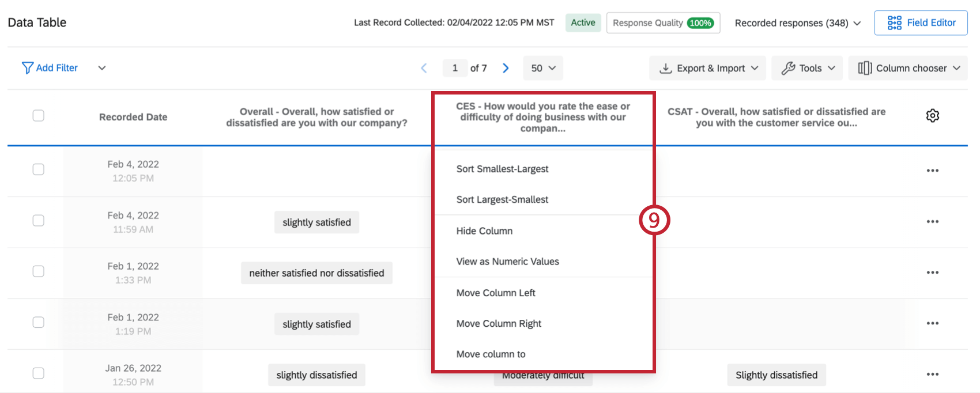Open the Export & Import menu
Image resolution: width=980 pixels, height=393 pixels.
pyautogui.click(x=707, y=68)
